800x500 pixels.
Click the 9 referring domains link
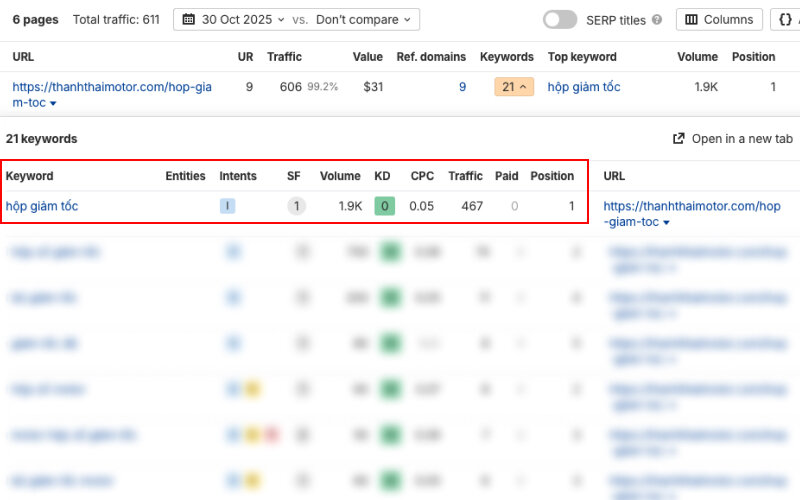(462, 87)
